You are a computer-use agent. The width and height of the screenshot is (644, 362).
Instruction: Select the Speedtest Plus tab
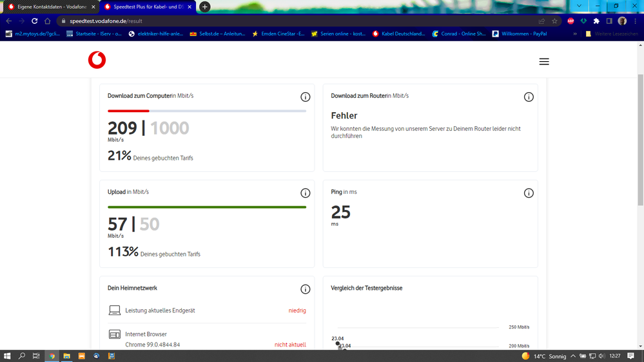pos(148,6)
